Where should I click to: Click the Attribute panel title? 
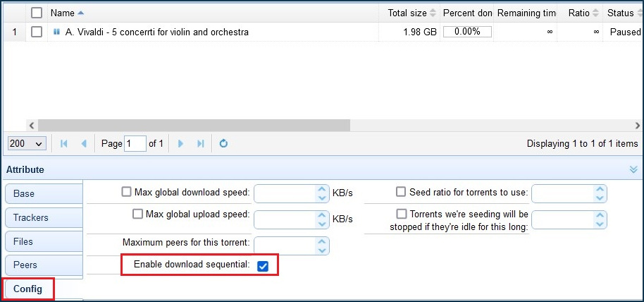point(25,169)
